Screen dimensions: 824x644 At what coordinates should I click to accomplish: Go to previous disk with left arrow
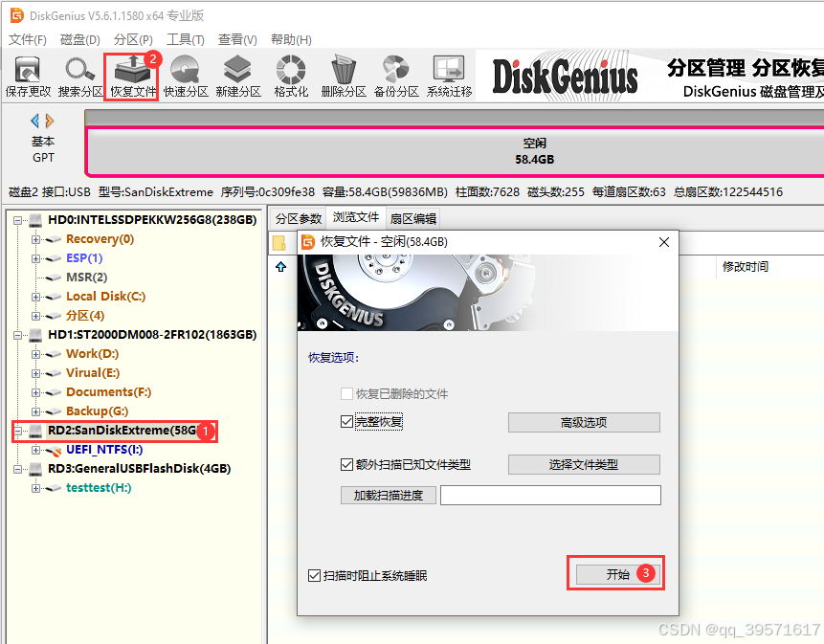tap(35, 122)
